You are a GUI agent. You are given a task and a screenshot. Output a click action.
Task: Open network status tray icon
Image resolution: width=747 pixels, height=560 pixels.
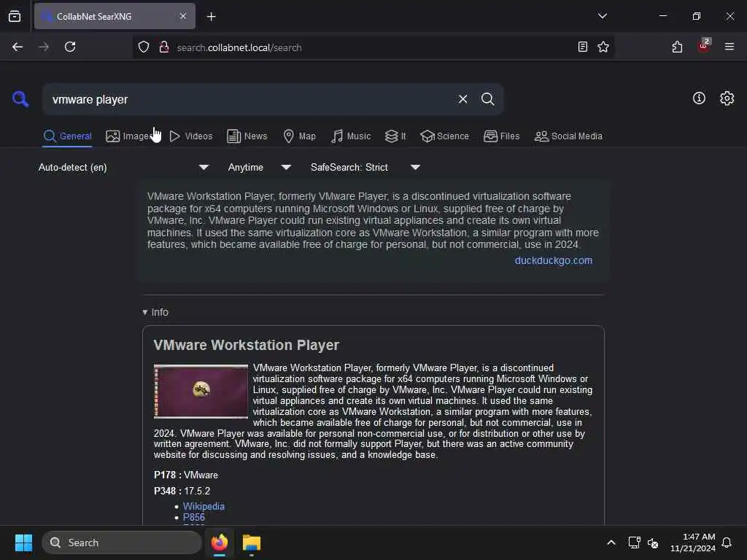634,542
